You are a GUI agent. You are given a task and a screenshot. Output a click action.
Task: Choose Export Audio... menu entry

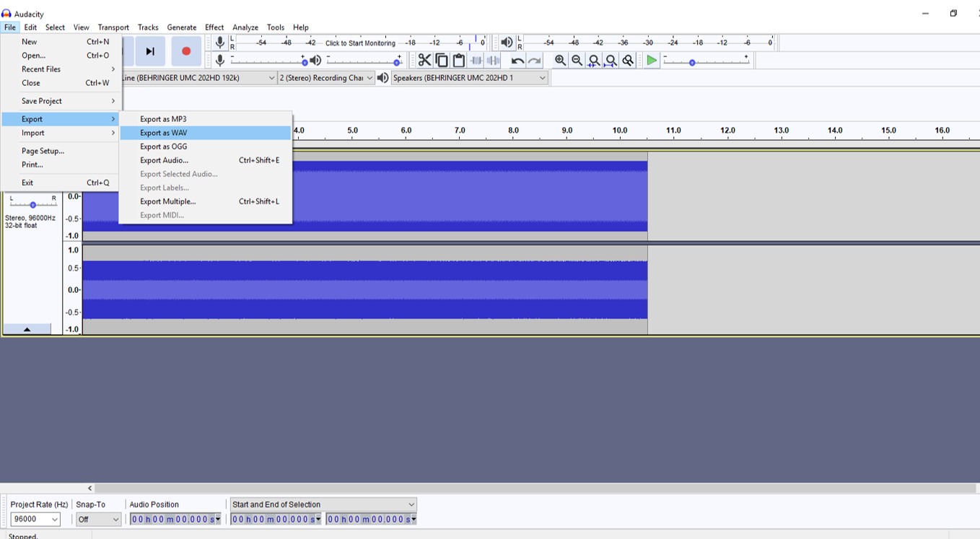pyautogui.click(x=206, y=160)
